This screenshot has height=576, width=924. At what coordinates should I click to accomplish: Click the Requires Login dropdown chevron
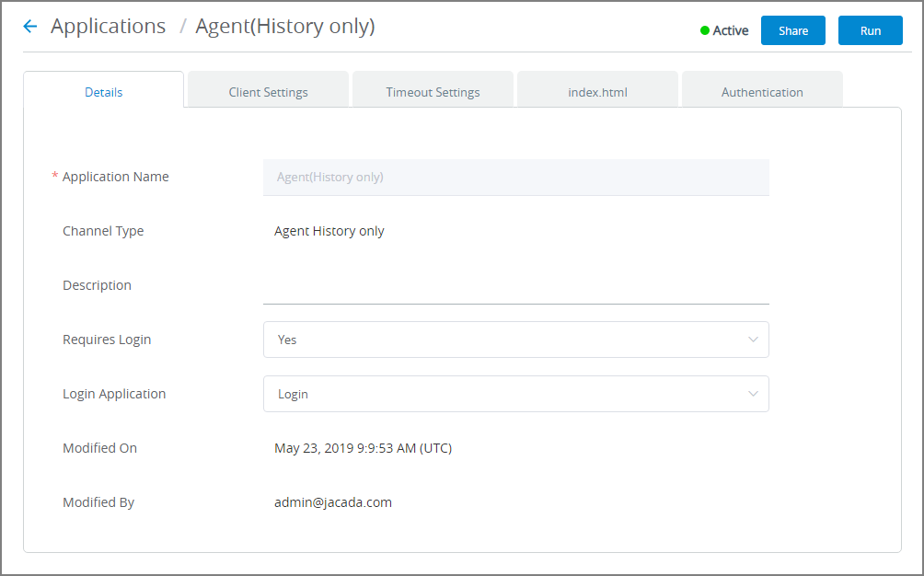tap(752, 340)
